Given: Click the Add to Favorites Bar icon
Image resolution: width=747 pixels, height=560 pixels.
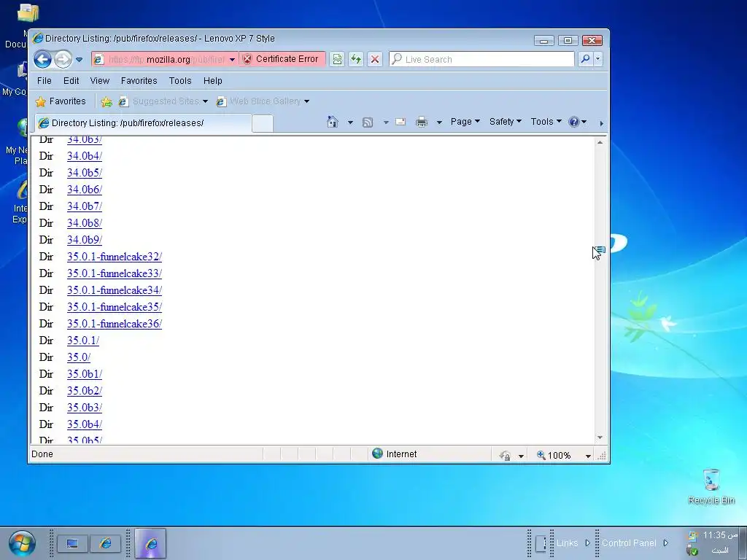Looking at the screenshot, I should [107, 101].
